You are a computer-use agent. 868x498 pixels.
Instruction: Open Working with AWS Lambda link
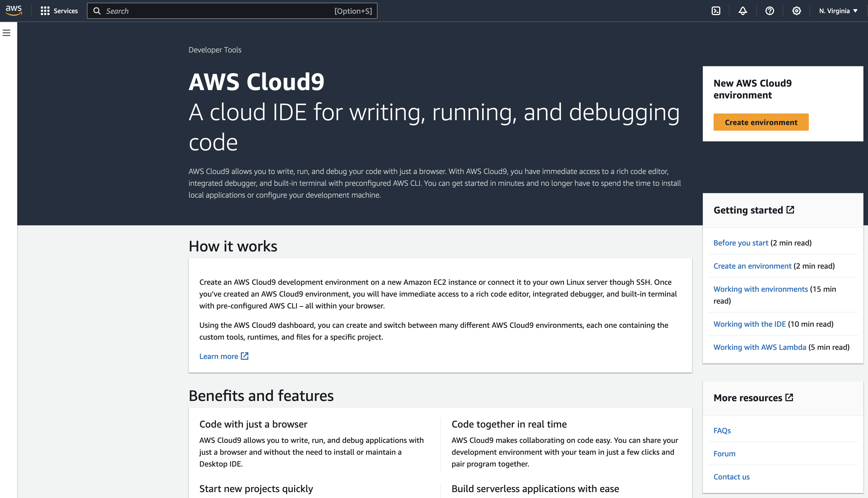[x=760, y=347]
